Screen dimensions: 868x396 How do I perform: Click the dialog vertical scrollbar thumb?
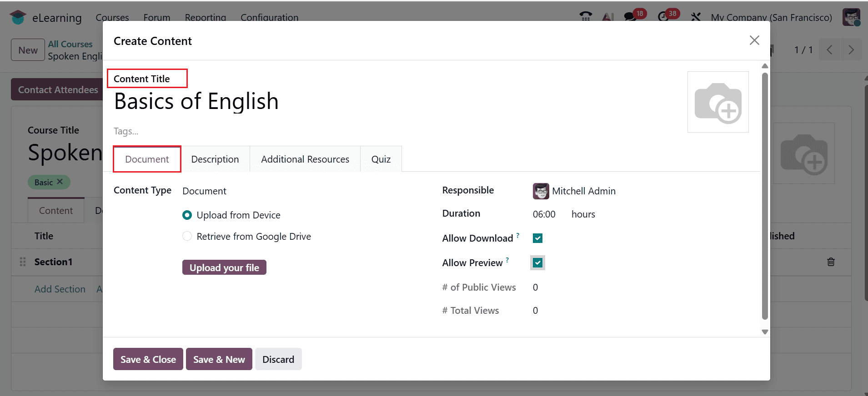click(x=765, y=195)
